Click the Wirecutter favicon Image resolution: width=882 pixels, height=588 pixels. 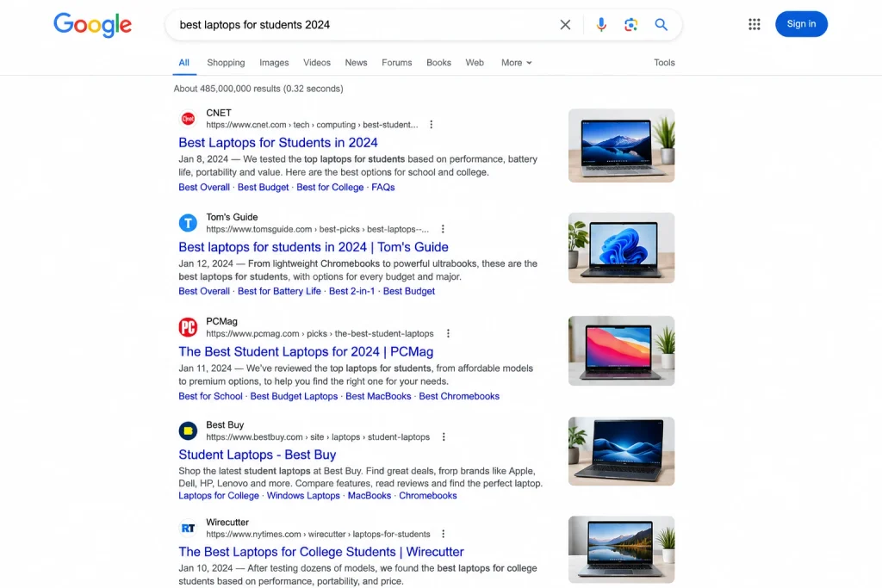click(x=188, y=529)
